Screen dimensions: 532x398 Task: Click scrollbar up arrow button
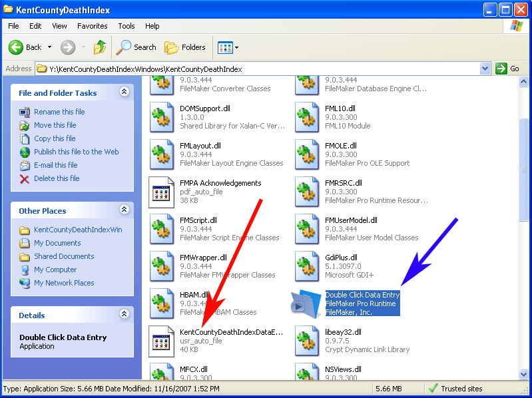(523, 82)
